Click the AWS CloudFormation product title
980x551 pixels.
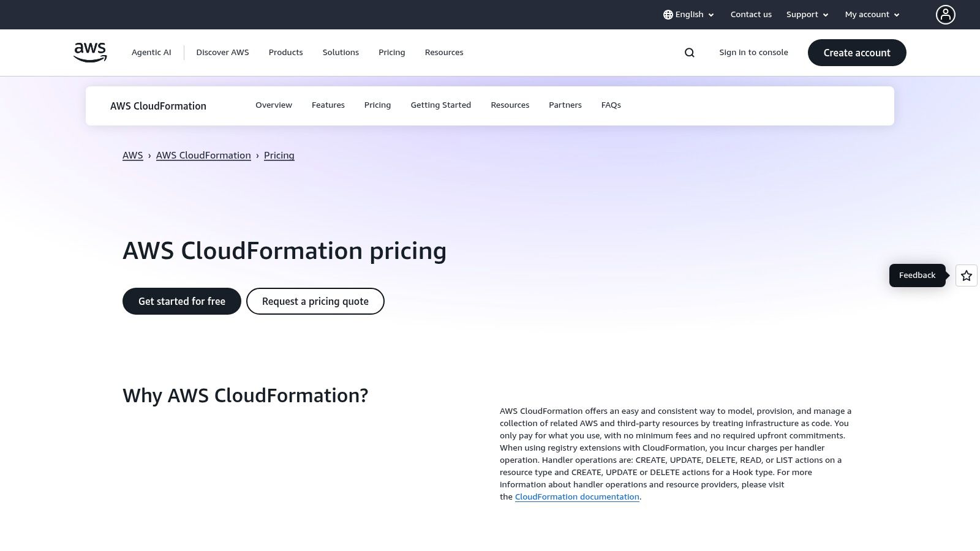158,106
